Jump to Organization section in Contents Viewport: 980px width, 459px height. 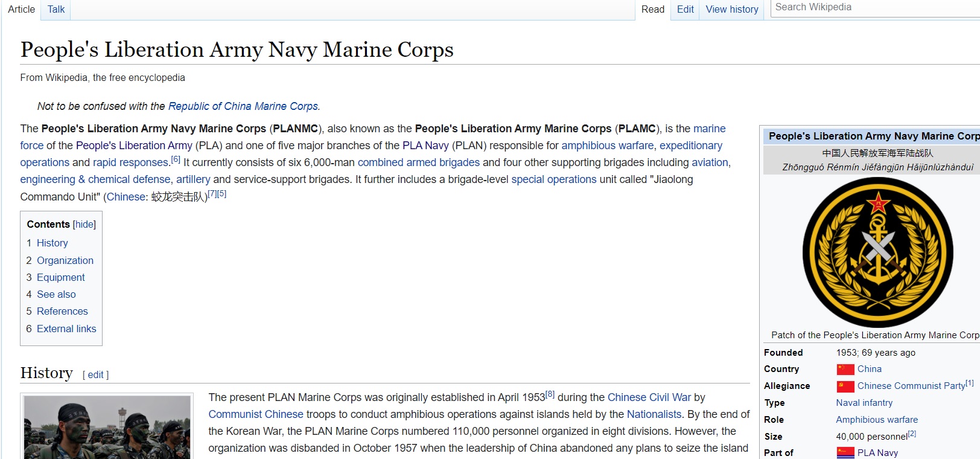pyautogui.click(x=65, y=260)
